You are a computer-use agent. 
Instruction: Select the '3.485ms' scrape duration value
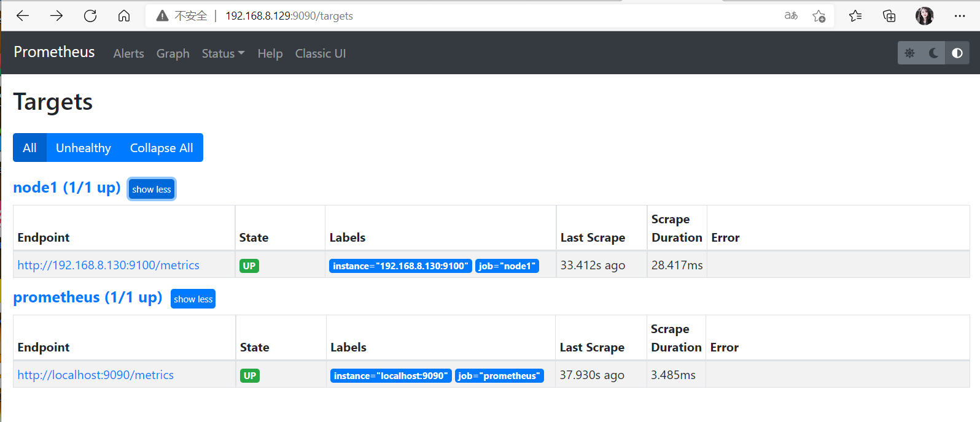pos(673,375)
